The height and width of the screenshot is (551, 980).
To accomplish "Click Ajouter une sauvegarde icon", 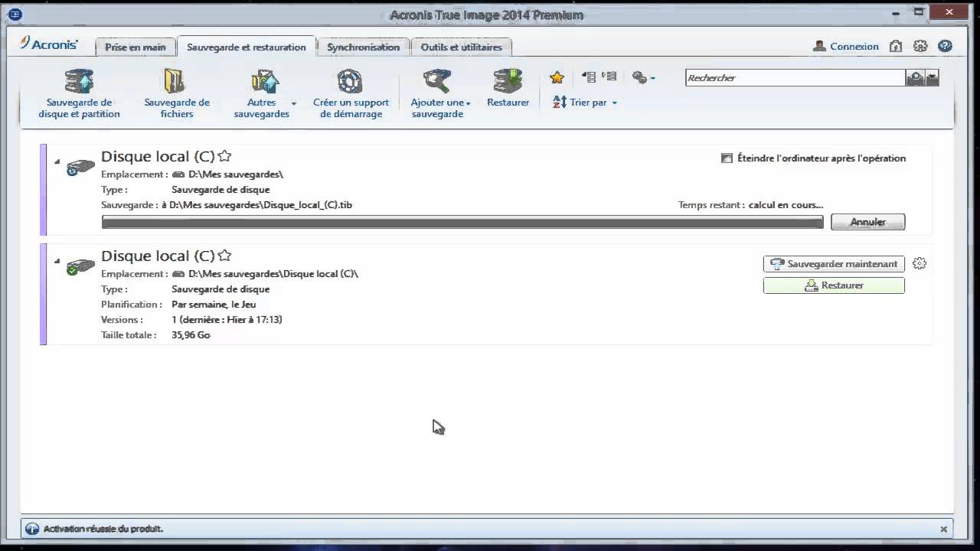I will tap(437, 81).
